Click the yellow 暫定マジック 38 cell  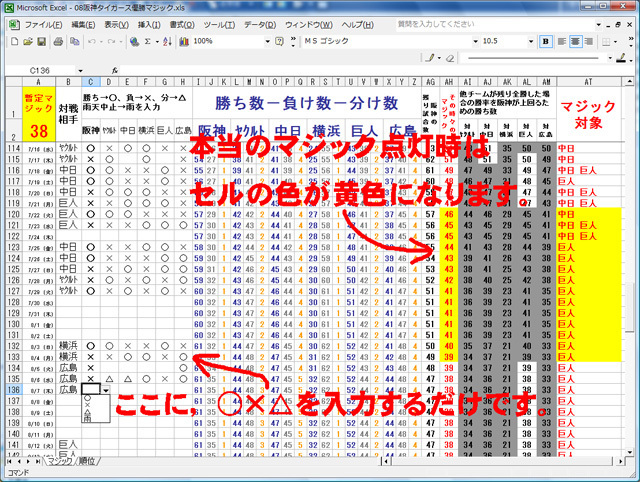[39, 114]
